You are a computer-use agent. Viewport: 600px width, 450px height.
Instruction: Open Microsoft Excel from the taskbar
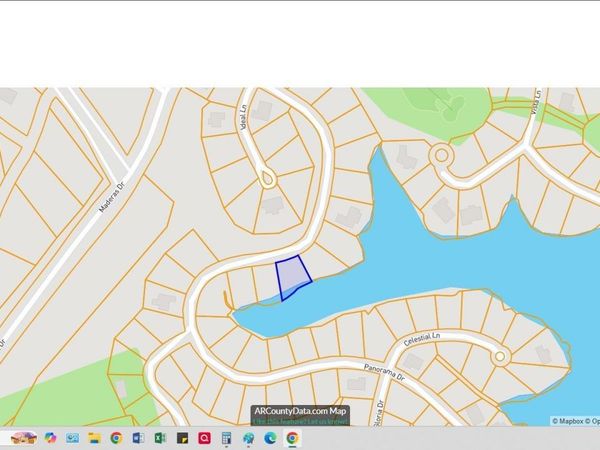(160, 438)
